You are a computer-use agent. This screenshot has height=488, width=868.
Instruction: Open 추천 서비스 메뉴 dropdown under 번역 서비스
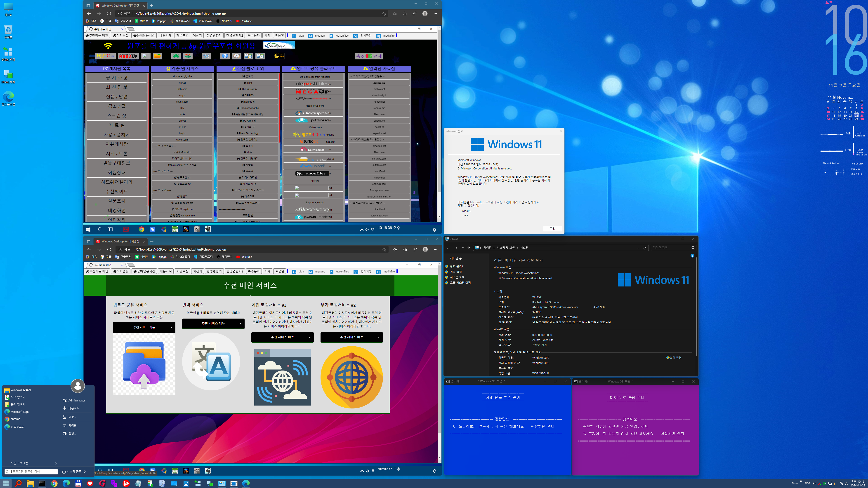(x=213, y=324)
